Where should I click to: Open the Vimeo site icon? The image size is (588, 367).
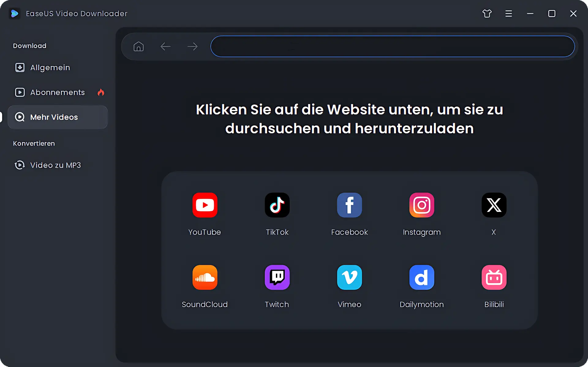pyautogui.click(x=349, y=277)
